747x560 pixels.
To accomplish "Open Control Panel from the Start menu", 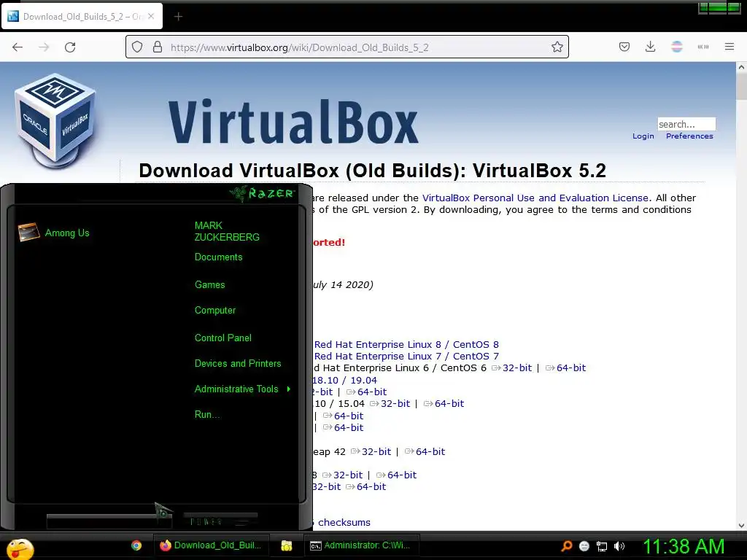I will [223, 338].
